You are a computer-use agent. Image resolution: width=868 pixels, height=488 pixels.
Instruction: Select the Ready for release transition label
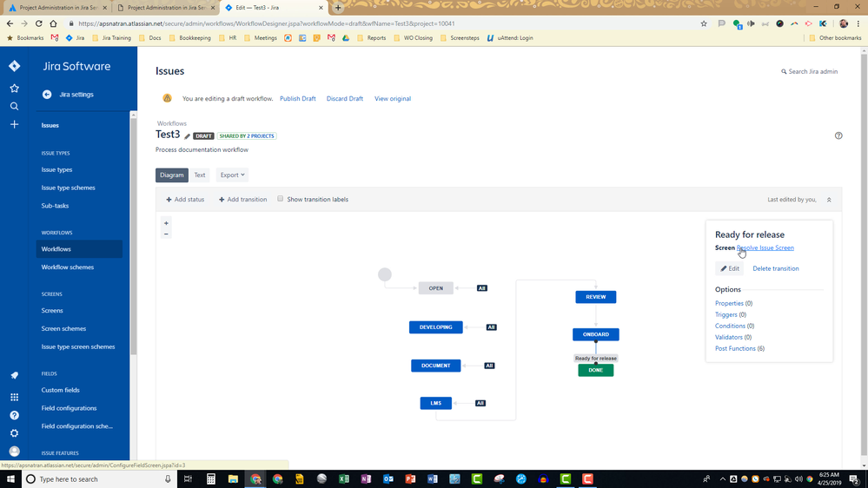(596, 359)
